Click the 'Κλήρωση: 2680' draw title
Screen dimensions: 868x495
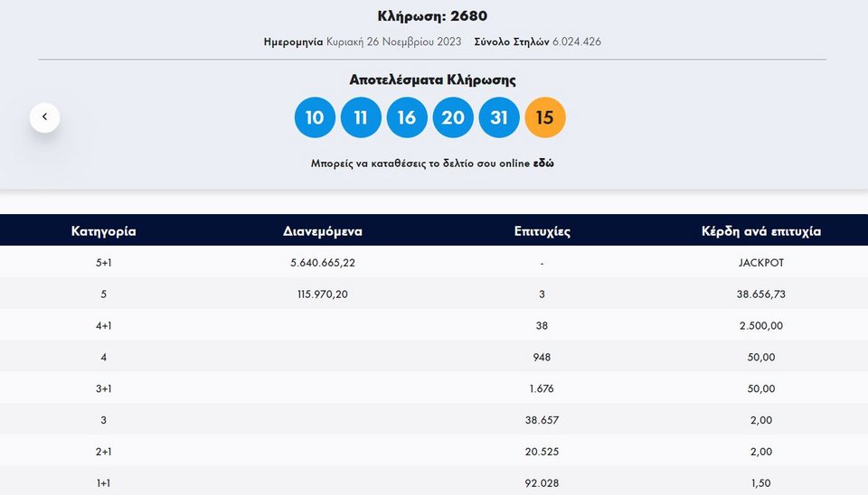tap(433, 16)
